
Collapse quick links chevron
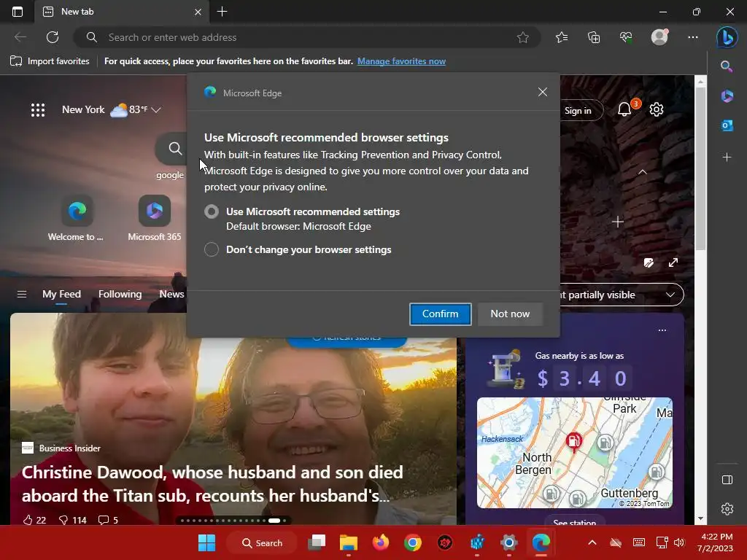pyautogui.click(x=642, y=172)
